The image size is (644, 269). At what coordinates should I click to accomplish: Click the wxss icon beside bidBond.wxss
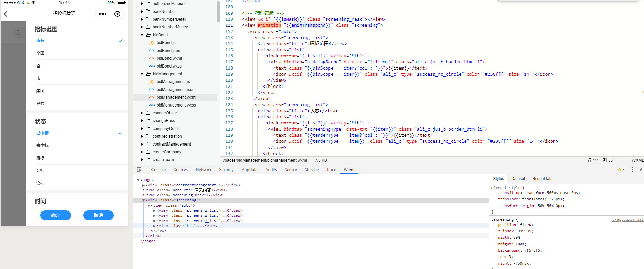(x=151, y=66)
